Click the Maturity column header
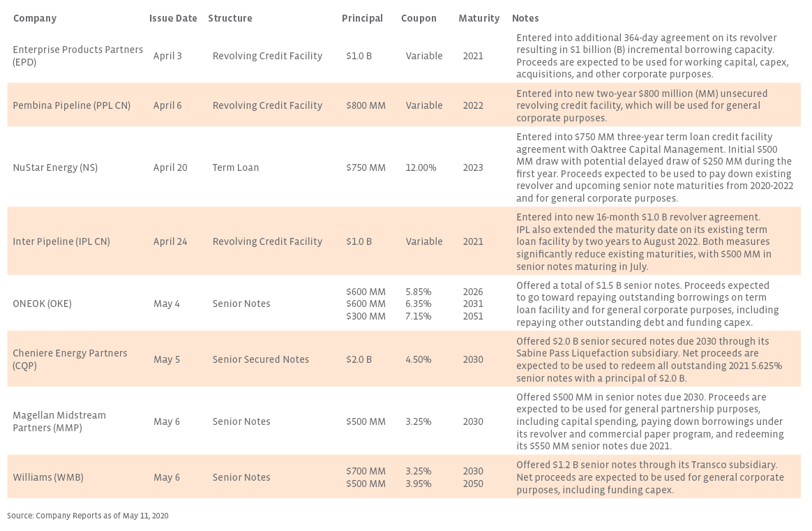Viewport: 812px width, 531px height. click(479, 18)
